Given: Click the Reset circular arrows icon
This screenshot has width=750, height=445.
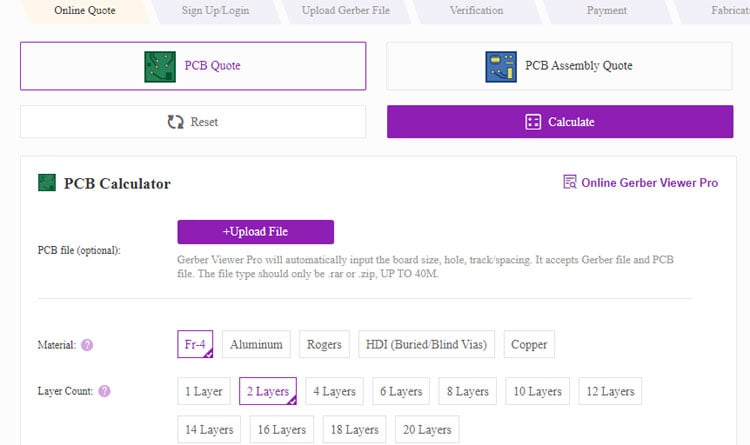Looking at the screenshot, I should click(x=175, y=122).
